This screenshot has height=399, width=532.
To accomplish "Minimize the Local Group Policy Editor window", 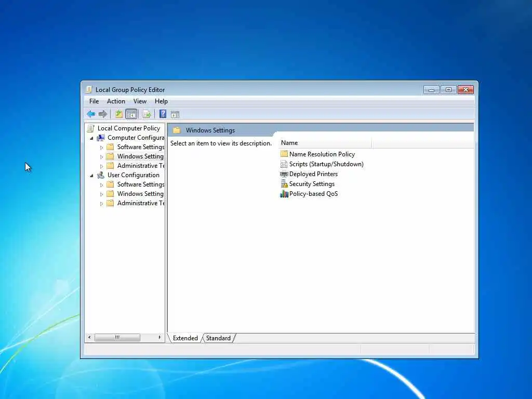I will click(431, 89).
